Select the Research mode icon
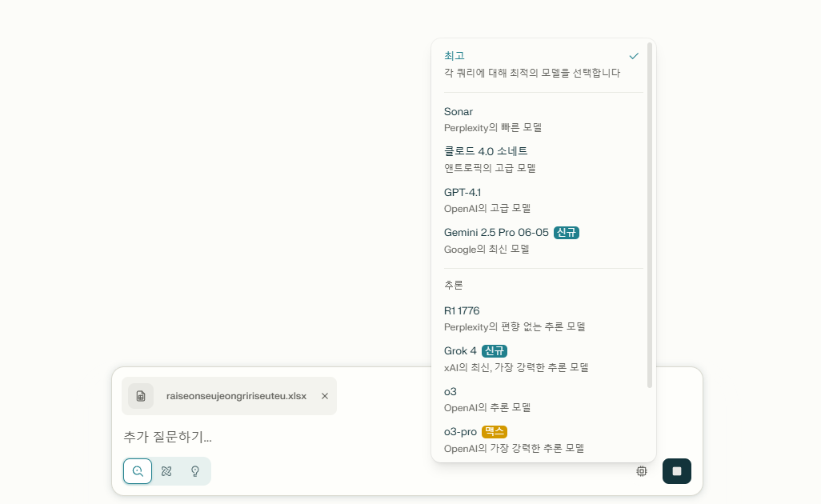The height and width of the screenshot is (504, 821). (x=166, y=471)
